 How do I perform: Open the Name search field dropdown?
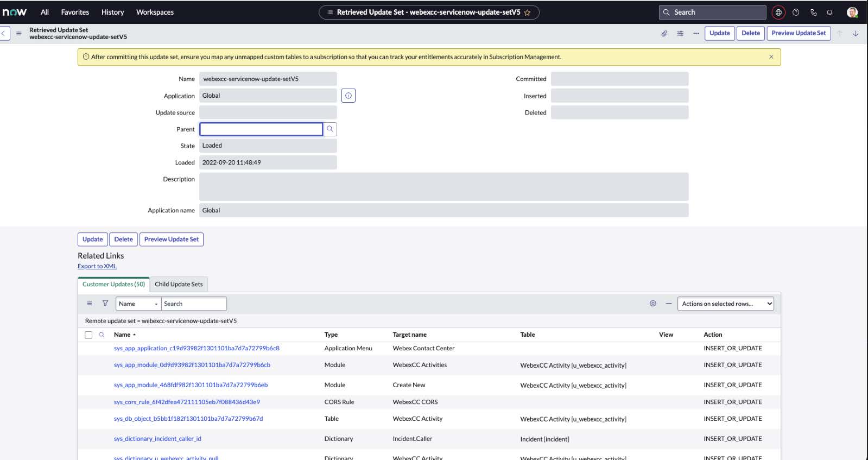[x=138, y=304]
